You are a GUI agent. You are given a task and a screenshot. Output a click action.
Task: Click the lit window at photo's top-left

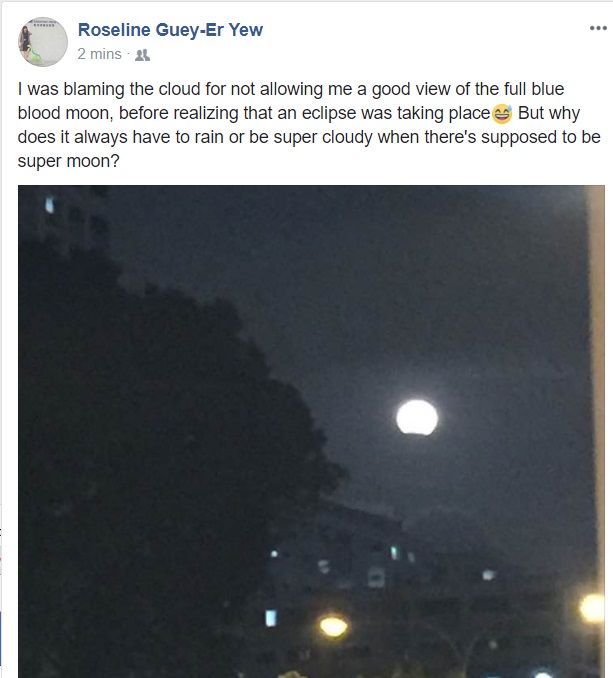[49, 205]
